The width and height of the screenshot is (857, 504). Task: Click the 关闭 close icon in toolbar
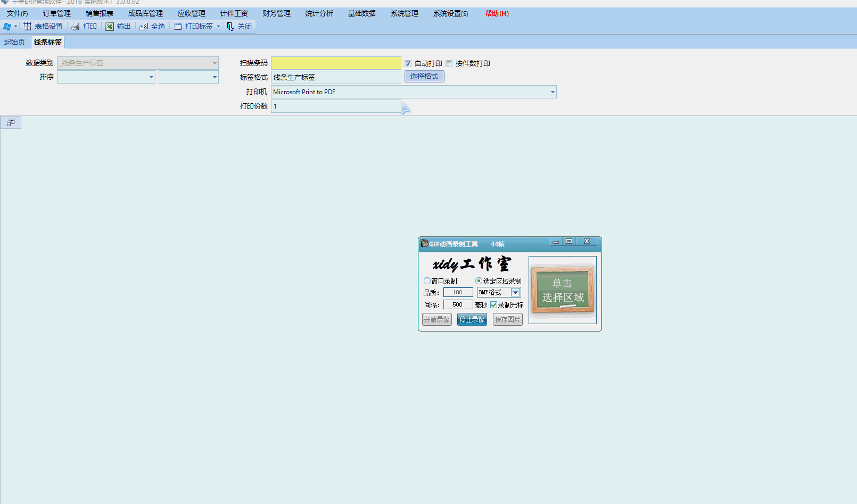coord(230,27)
